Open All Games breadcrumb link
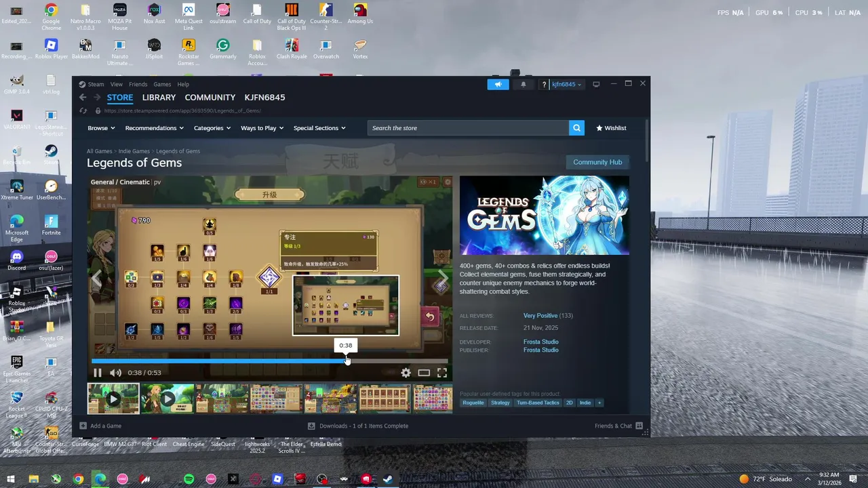 pos(99,151)
